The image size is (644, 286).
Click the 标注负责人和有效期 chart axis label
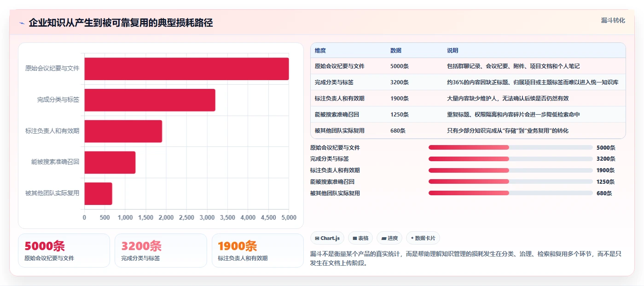tap(52, 131)
